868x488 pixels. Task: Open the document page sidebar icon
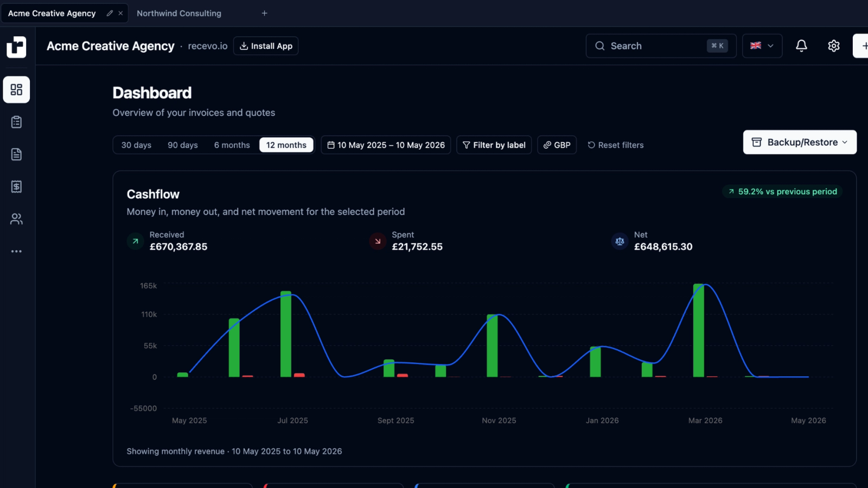[16, 155]
